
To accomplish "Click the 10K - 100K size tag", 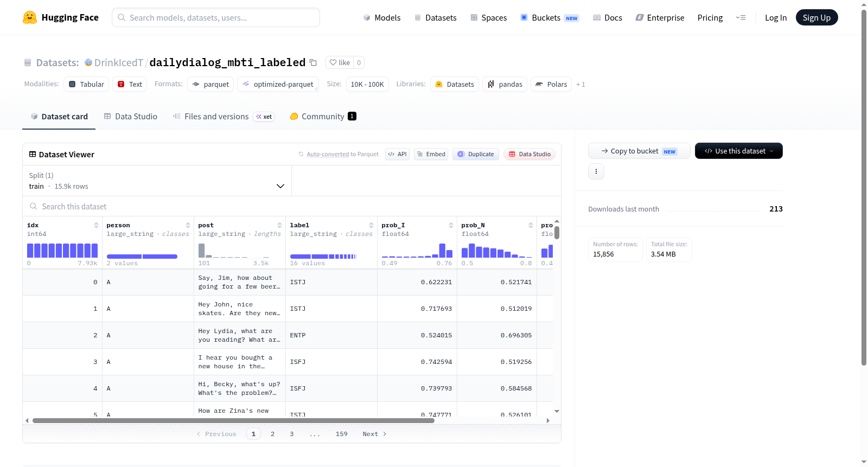I will (x=367, y=84).
